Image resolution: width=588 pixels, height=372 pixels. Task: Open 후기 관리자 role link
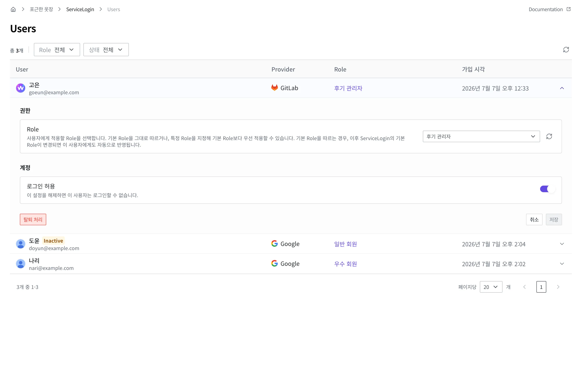(348, 88)
